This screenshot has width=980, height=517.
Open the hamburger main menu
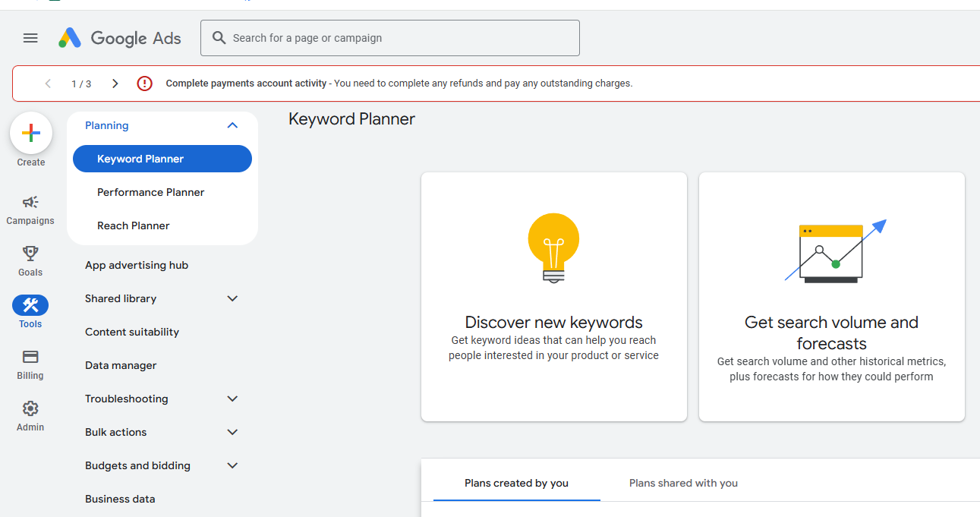(x=30, y=38)
